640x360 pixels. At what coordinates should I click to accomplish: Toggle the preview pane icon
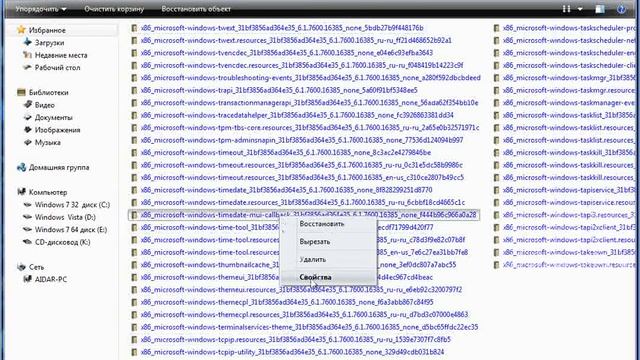click(x=599, y=9)
